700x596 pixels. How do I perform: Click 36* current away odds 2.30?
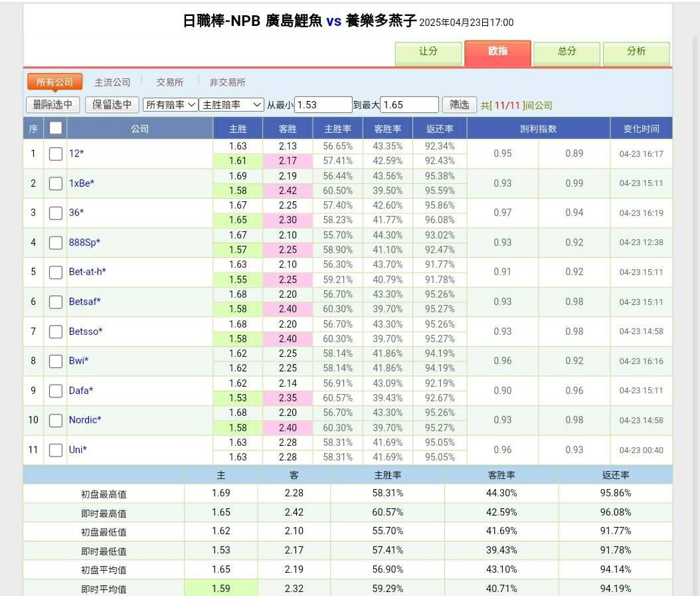click(288, 221)
